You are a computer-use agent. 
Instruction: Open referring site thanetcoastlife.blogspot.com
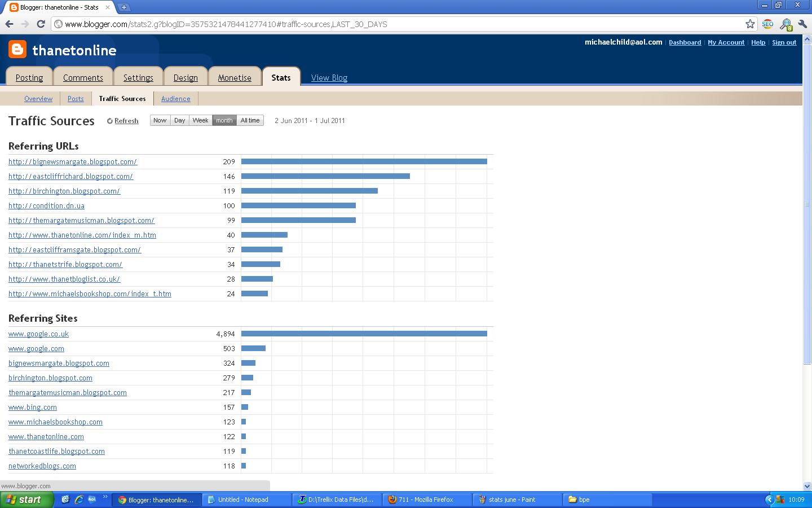pos(56,451)
